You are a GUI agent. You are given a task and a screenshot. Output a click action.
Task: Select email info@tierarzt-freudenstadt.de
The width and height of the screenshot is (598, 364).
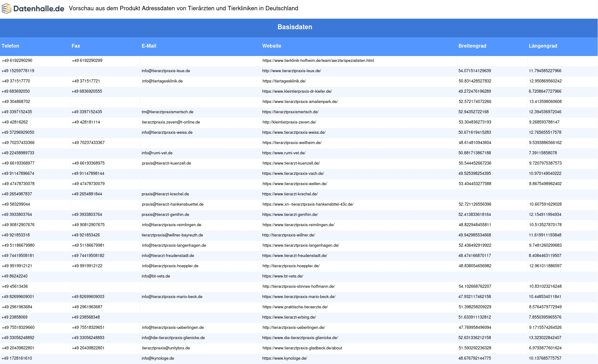(168, 256)
